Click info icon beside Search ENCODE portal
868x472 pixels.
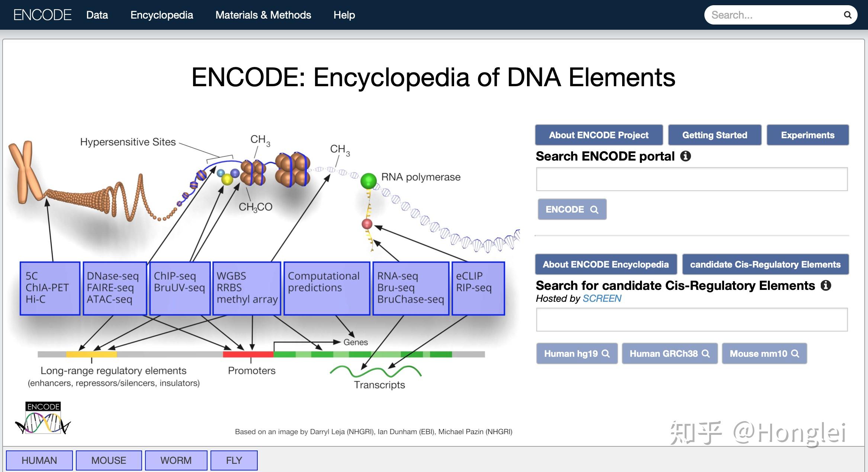685,156
